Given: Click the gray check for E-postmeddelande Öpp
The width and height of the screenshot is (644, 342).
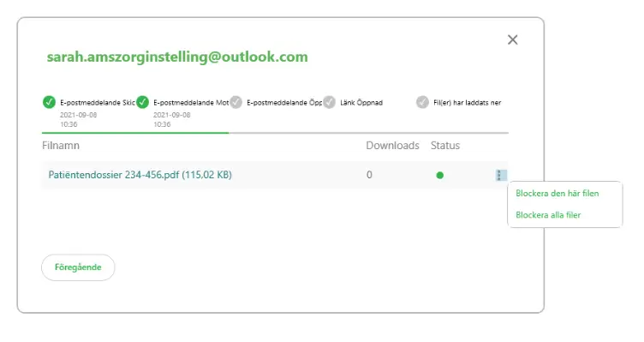Looking at the screenshot, I should (x=236, y=102).
